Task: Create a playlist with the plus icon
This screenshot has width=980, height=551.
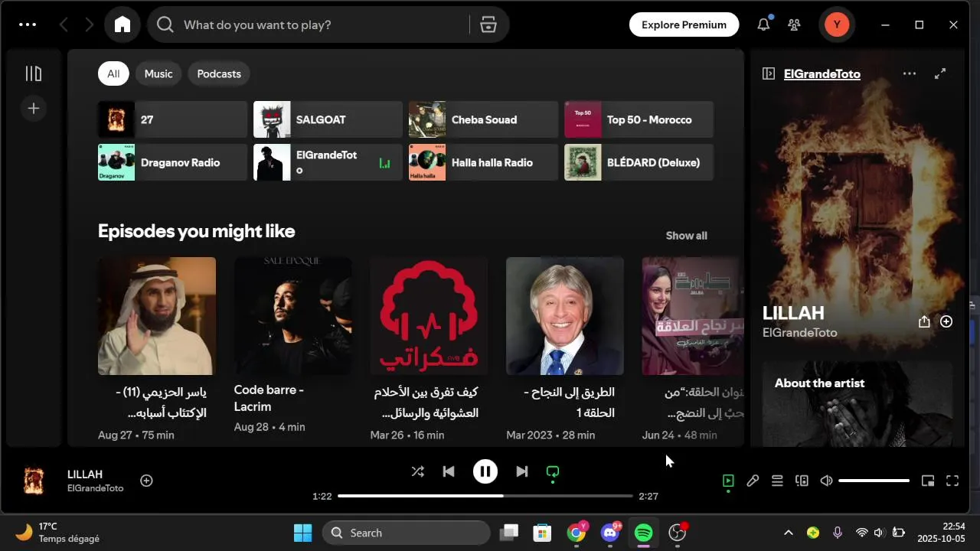Action: [x=33, y=109]
